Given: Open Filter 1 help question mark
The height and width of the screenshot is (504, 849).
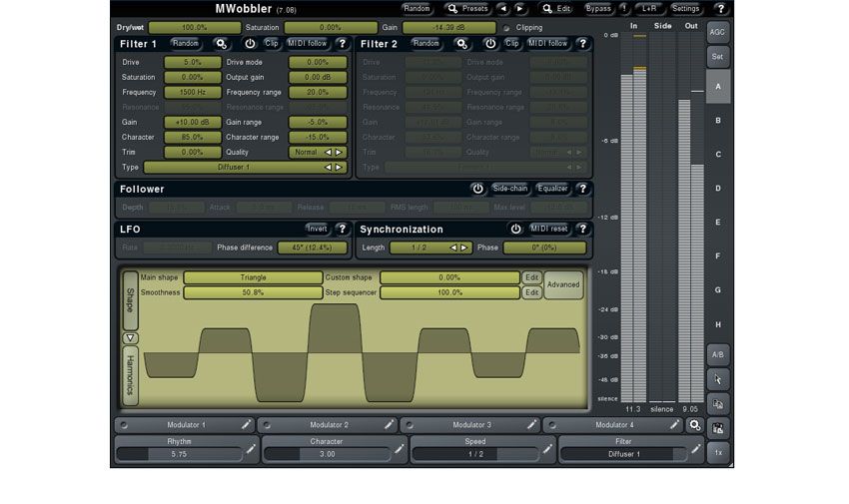Looking at the screenshot, I should [343, 43].
